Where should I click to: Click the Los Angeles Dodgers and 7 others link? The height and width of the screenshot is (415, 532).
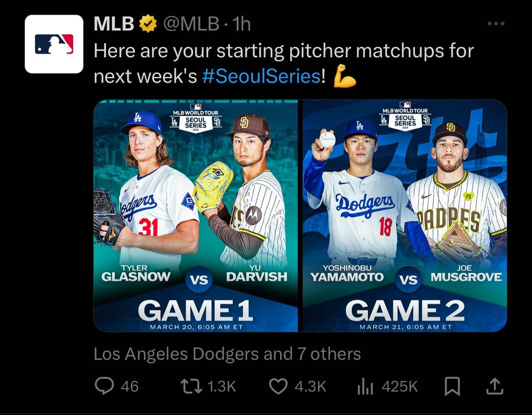point(227,354)
